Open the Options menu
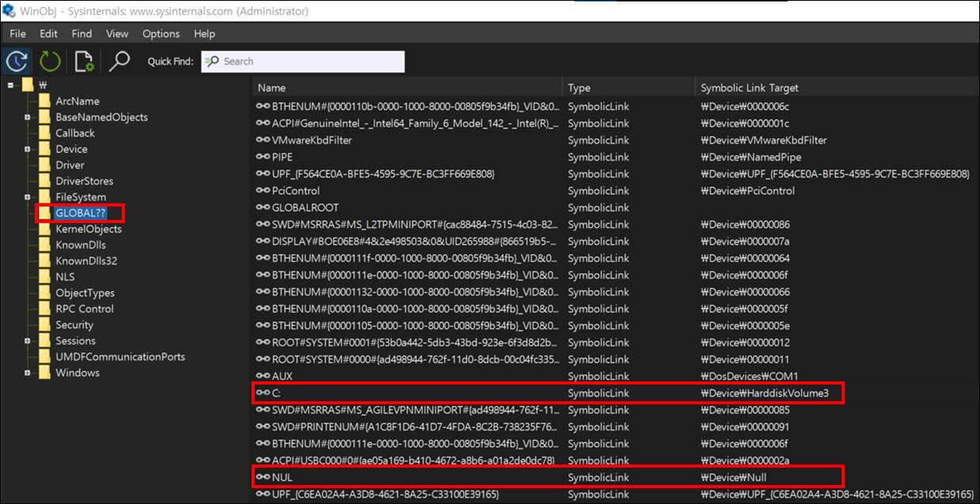 (x=161, y=34)
